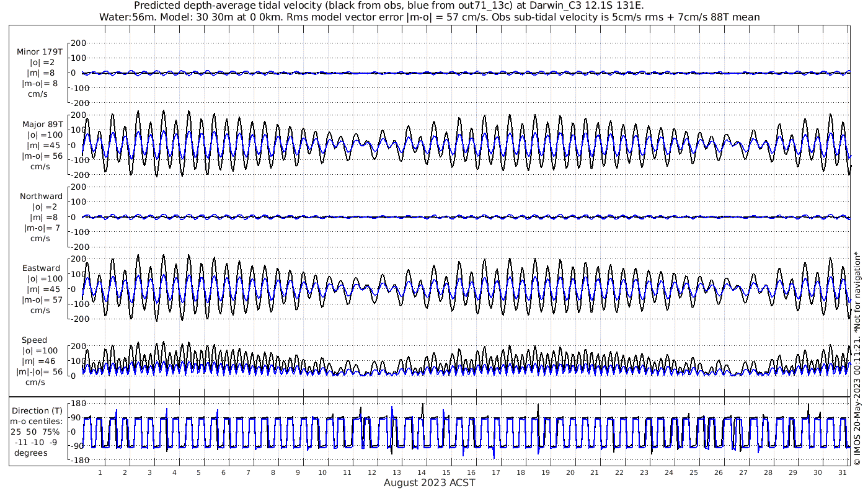Click the vertical IMOS copyright text

coord(857,358)
